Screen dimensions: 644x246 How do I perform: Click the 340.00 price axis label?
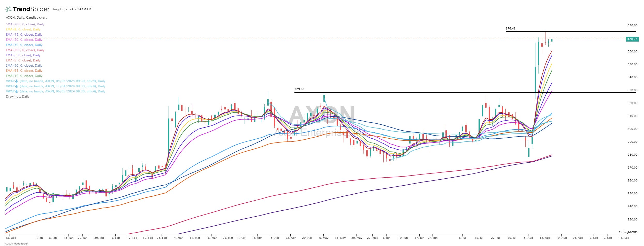pyautogui.click(x=632, y=77)
